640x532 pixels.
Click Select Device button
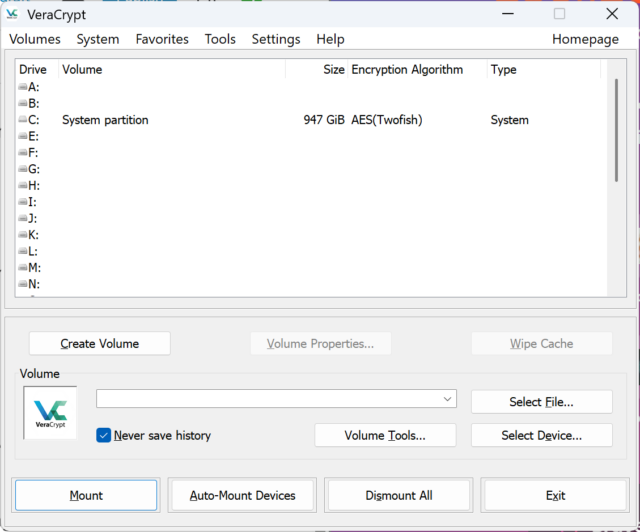coord(541,435)
